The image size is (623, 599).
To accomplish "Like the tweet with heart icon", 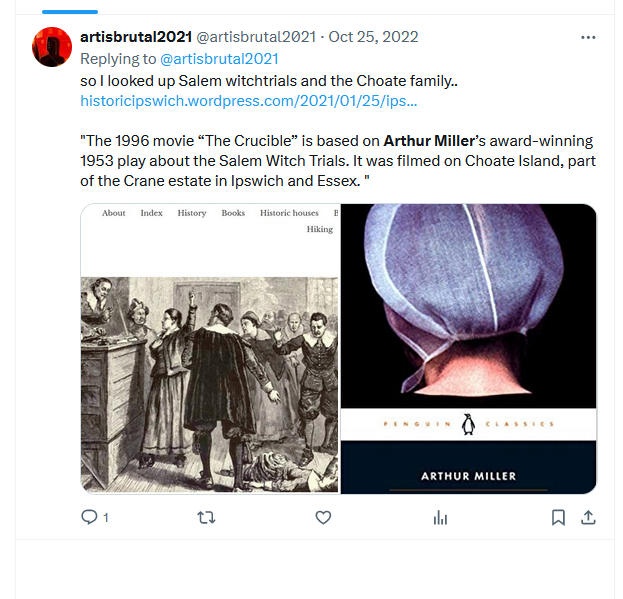I will (x=323, y=517).
